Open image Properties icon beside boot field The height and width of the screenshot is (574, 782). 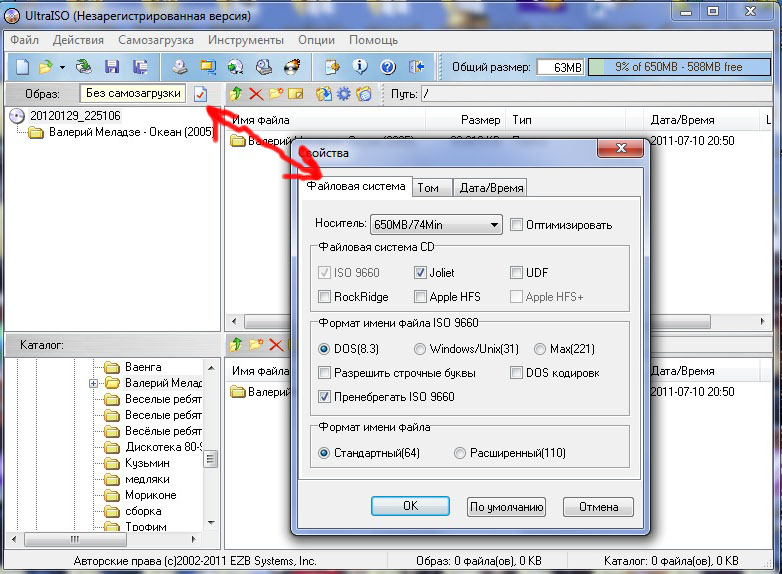pyautogui.click(x=201, y=93)
